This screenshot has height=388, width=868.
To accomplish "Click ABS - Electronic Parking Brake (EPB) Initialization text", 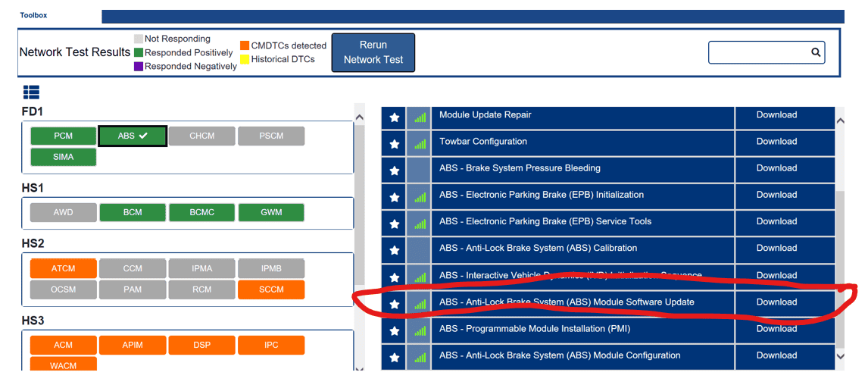I will tap(542, 195).
